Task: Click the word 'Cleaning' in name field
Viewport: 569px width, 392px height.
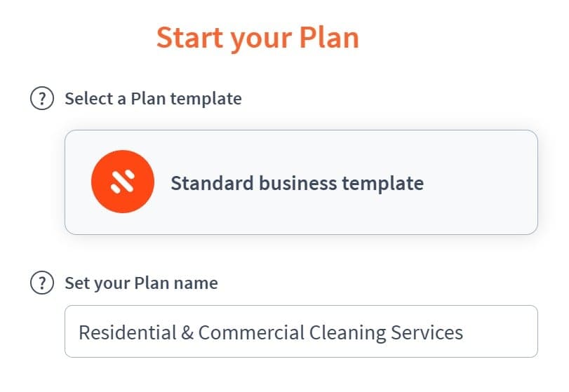Action: coord(347,333)
